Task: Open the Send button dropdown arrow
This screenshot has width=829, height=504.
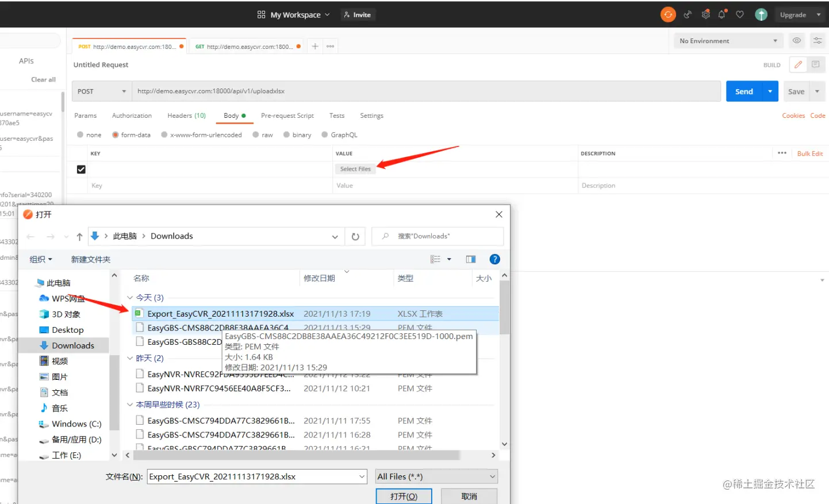Action: (x=770, y=91)
